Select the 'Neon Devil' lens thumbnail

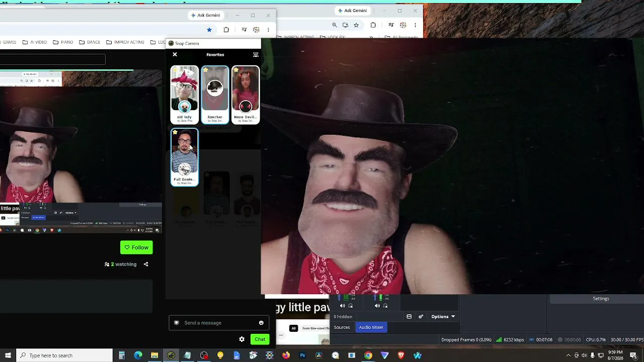[x=246, y=95]
